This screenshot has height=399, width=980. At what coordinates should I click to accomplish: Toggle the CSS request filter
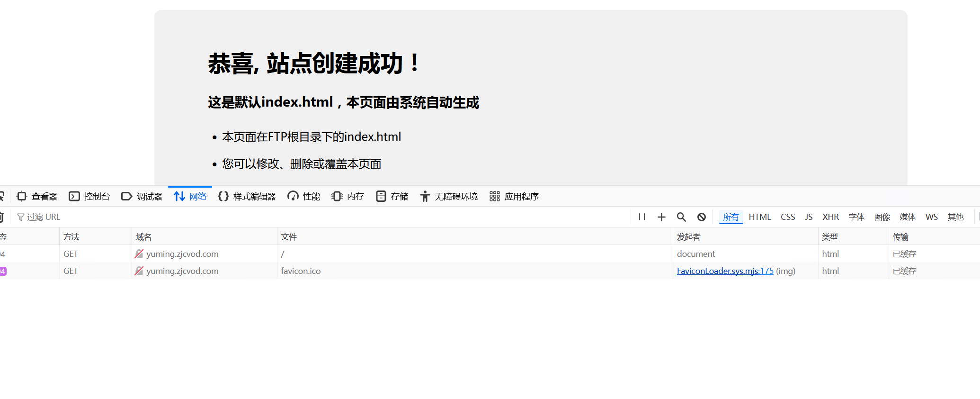point(788,217)
